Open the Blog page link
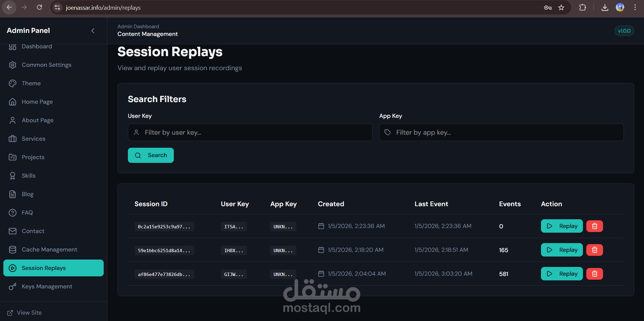The height and width of the screenshot is (321, 644). pyautogui.click(x=53, y=194)
